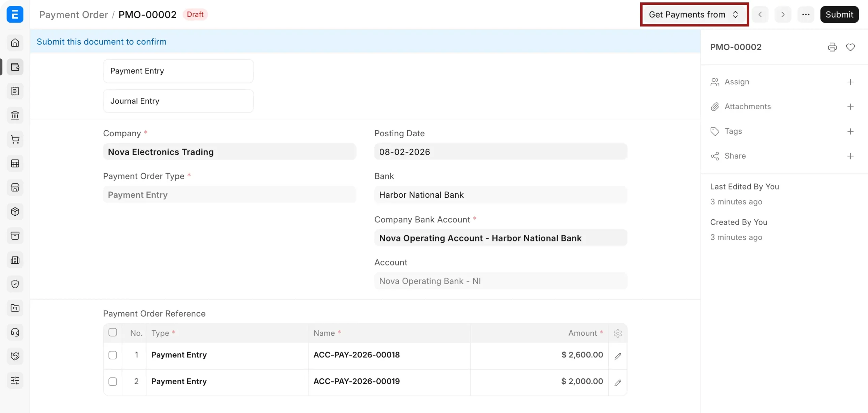Add an assignee with Assign plus

pos(850,82)
